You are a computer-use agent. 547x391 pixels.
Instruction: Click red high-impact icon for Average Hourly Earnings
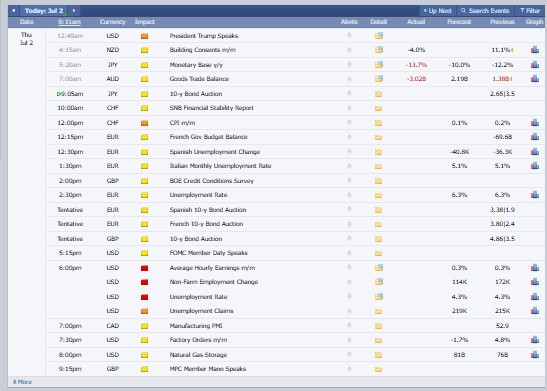click(144, 268)
